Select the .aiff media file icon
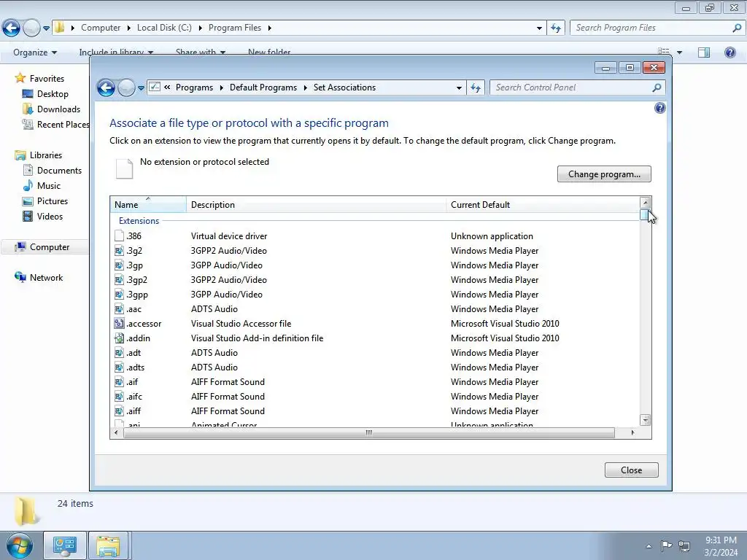This screenshot has height=560, width=747. [x=119, y=411]
